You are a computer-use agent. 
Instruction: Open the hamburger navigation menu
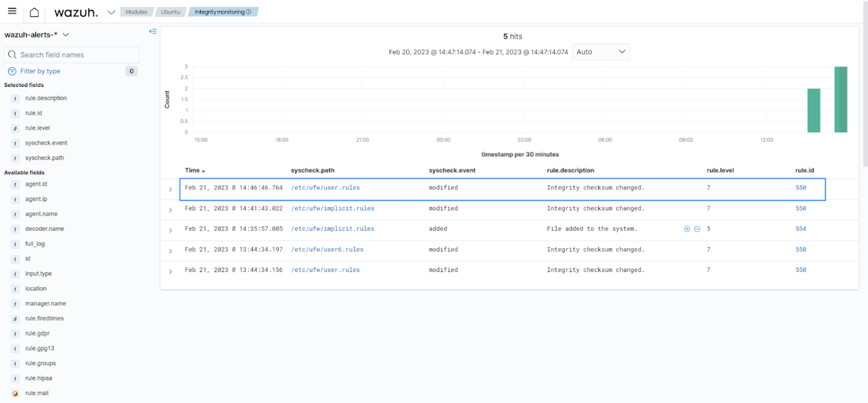[12, 12]
